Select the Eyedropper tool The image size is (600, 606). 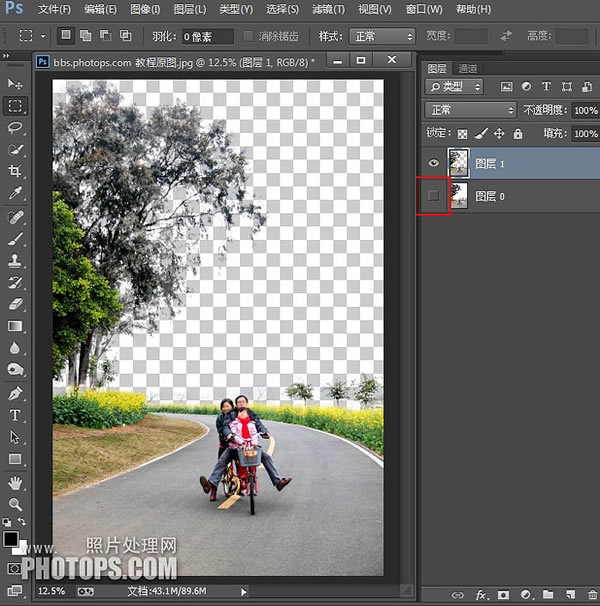(15, 192)
